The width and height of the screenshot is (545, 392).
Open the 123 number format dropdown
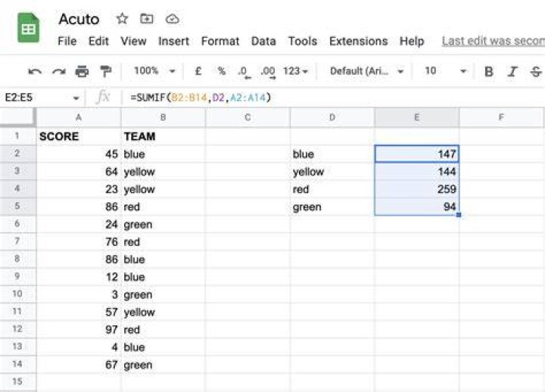click(295, 71)
